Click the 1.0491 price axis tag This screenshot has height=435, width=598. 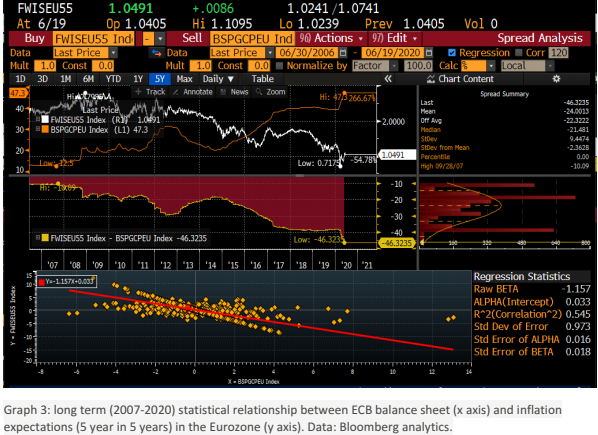pyautogui.click(x=397, y=155)
